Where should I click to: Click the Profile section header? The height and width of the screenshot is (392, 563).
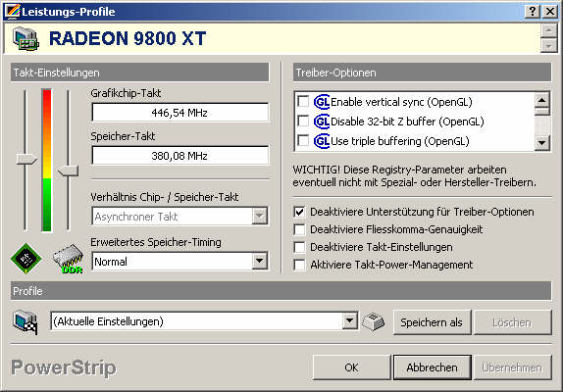click(281, 291)
